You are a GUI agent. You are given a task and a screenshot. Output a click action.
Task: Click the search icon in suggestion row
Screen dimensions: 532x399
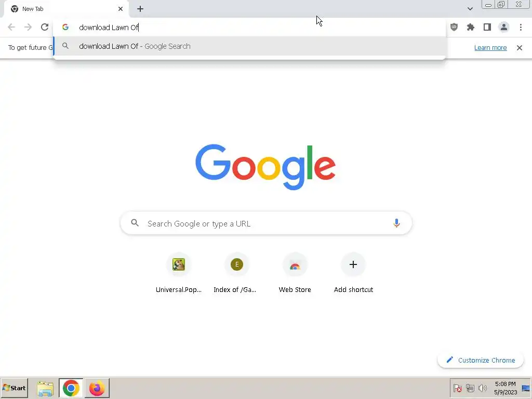(65, 46)
